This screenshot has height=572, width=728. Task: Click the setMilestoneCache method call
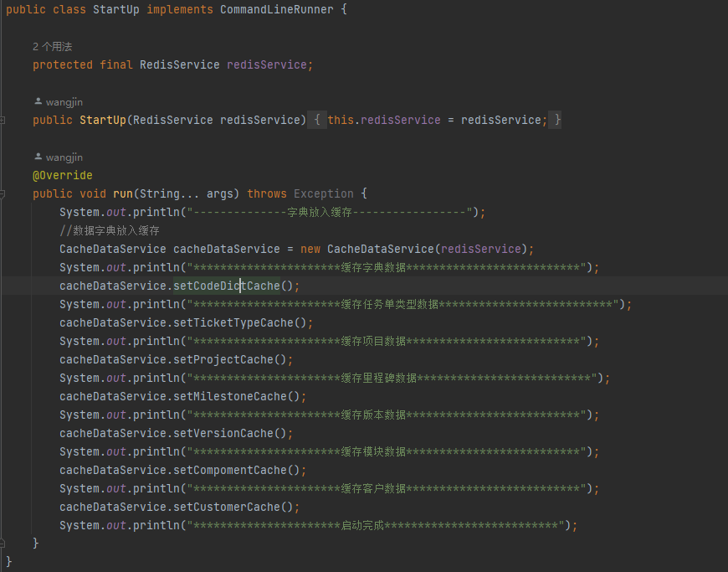[230, 396]
